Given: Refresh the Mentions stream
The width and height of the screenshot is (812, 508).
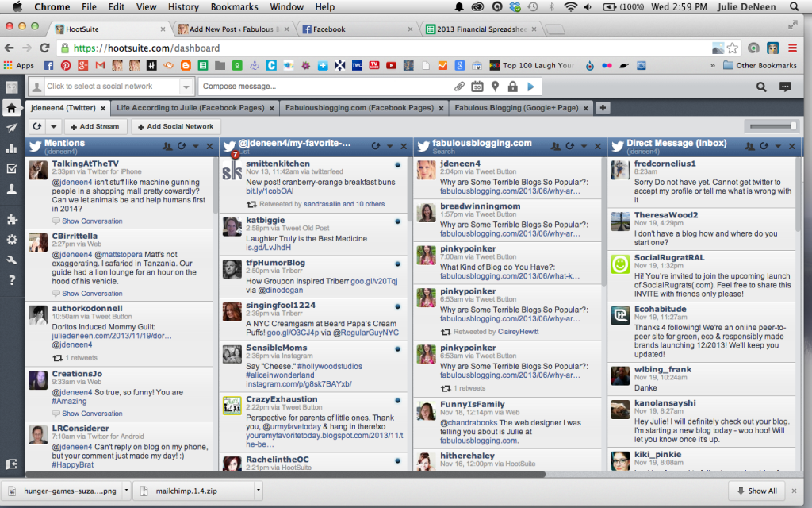Looking at the screenshot, I should [x=182, y=146].
